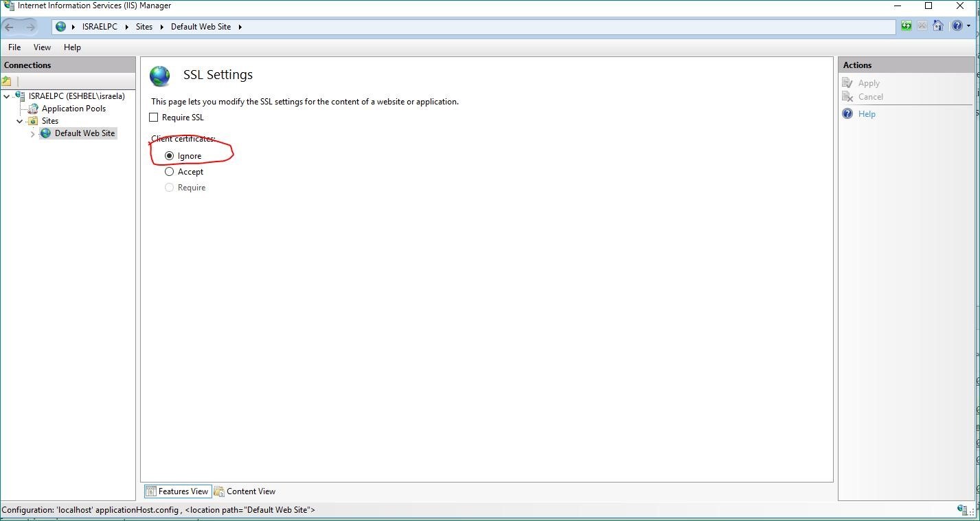Select the Application Pools node icon
980x521 pixels.
32,109
